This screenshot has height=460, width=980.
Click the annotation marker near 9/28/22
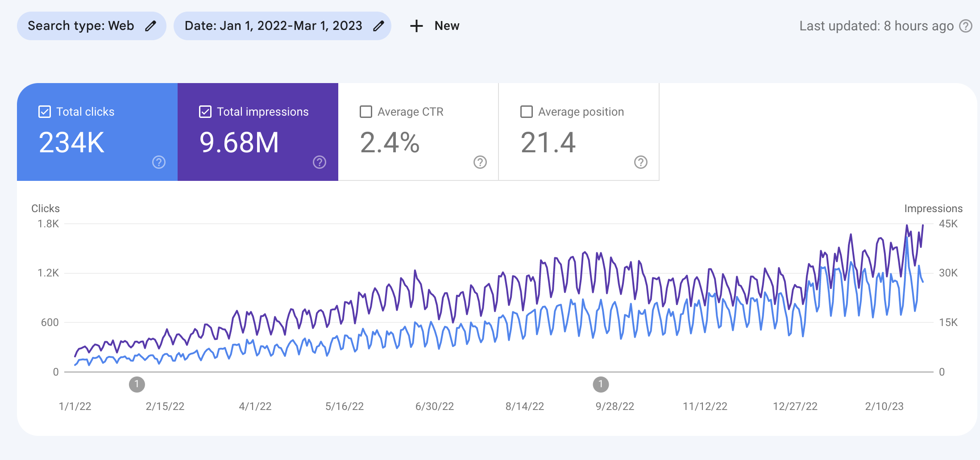pyautogui.click(x=601, y=384)
